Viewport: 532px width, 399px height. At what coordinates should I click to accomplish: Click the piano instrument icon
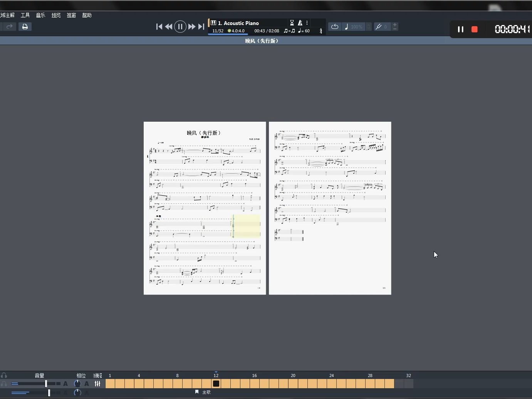213,23
